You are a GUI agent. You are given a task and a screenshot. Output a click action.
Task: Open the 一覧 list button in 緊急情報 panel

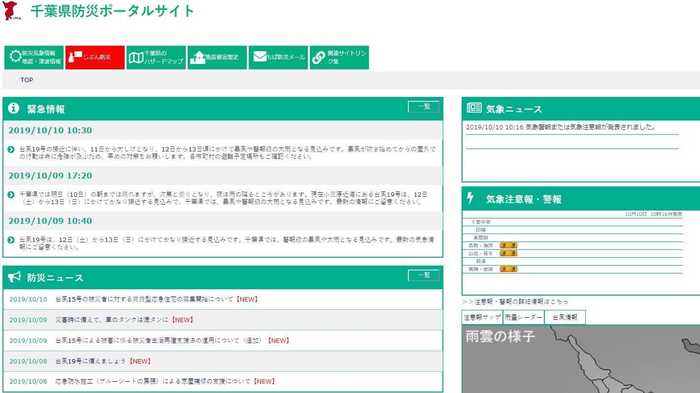coord(424,107)
